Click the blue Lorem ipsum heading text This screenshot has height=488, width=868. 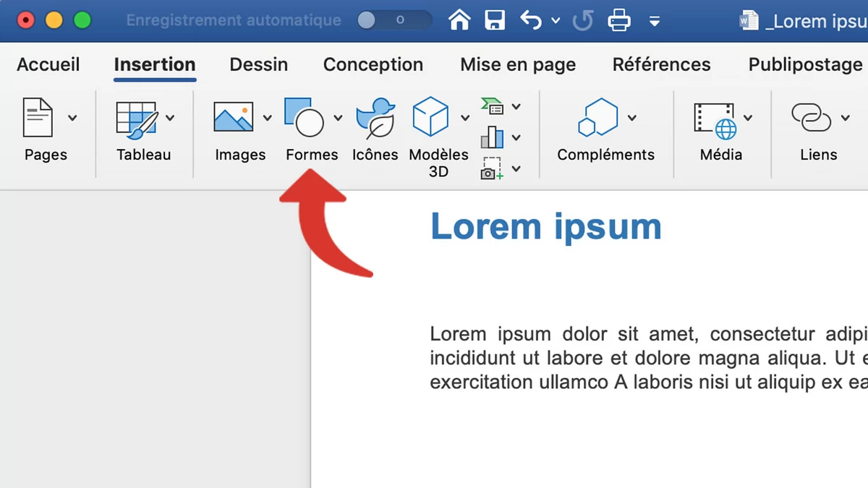click(x=545, y=226)
